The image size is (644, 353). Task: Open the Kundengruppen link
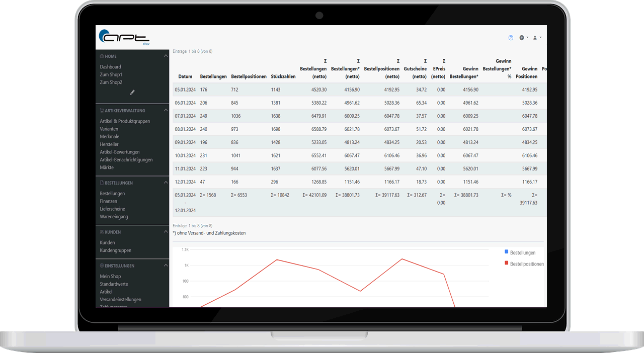(x=116, y=250)
